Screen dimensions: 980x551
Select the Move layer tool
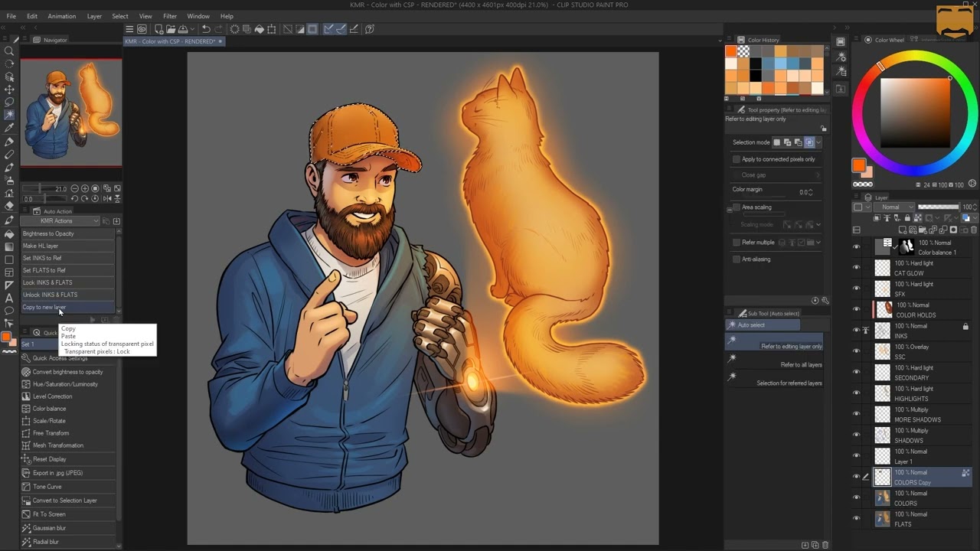click(9, 90)
